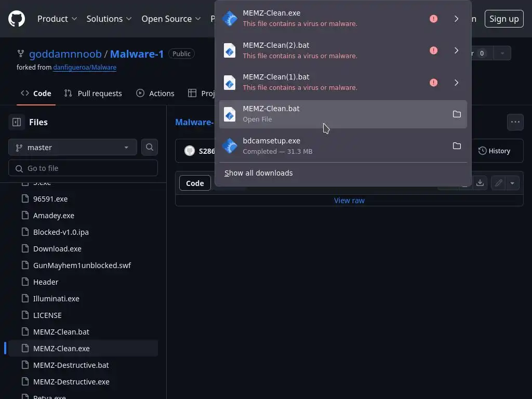This screenshot has width=532, height=399.
Task: Show MEMZ-Clean.bat in folder
Action: (457, 114)
